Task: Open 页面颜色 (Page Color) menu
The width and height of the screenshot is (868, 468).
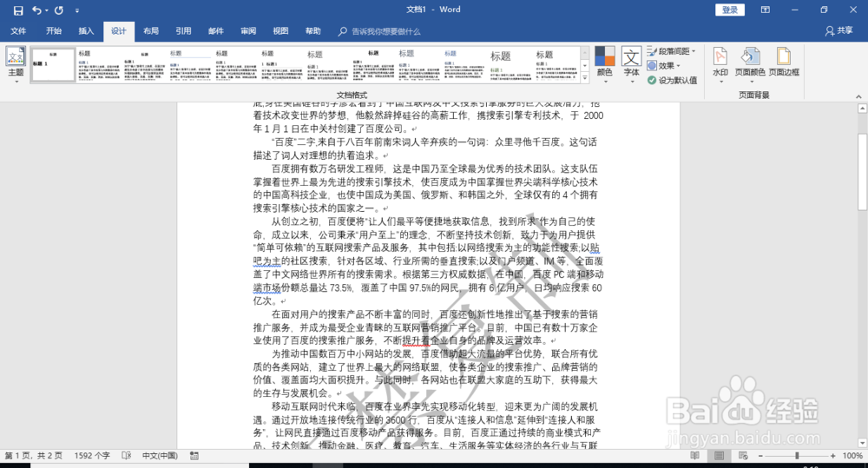Action: point(750,65)
